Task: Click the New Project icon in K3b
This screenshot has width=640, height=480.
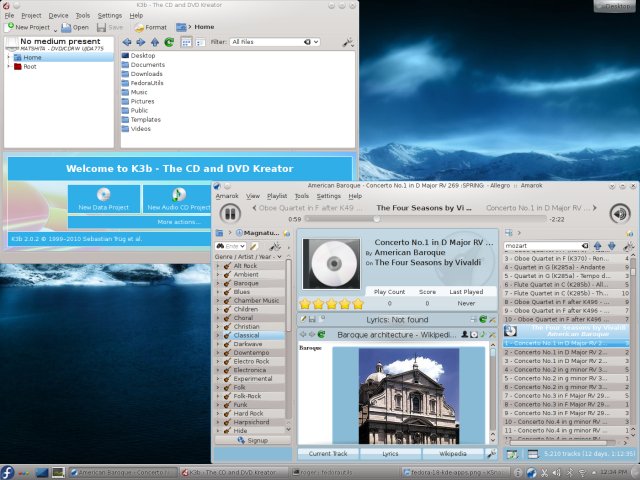Action: pyautogui.click(x=9, y=28)
